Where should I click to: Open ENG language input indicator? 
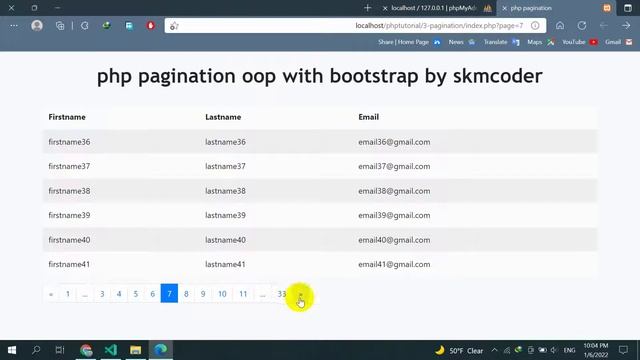pos(569,350)
